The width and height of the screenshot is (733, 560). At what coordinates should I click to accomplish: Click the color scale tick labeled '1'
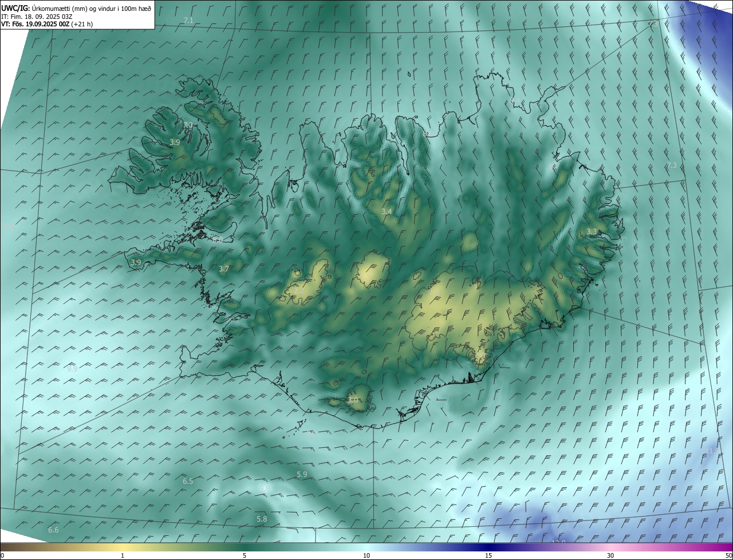pos(123,555)
